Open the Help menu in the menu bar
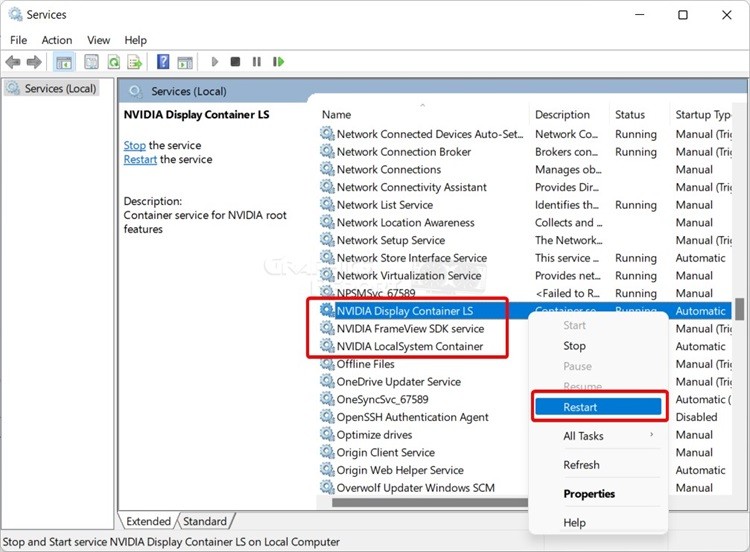750x552 pixels. point(135,40)
